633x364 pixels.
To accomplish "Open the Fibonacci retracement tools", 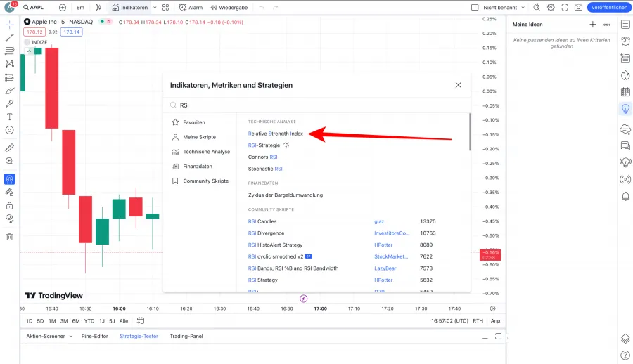I will [10, 51].
